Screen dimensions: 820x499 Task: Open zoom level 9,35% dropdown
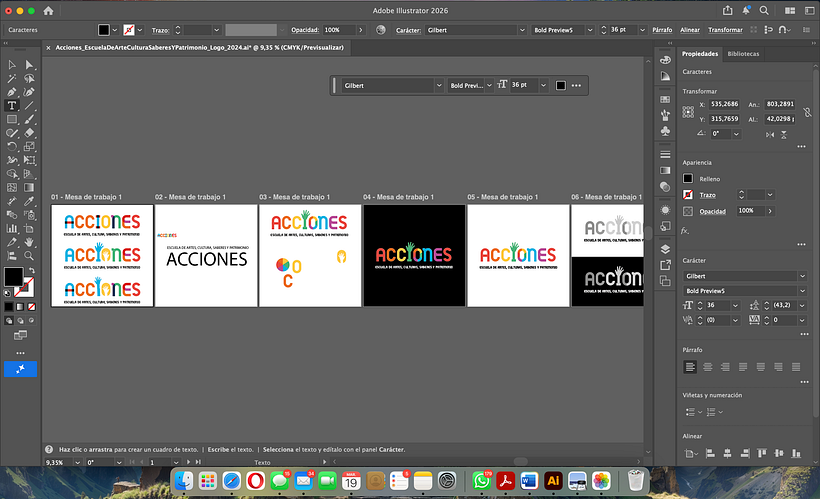click(x=77, y=462)
